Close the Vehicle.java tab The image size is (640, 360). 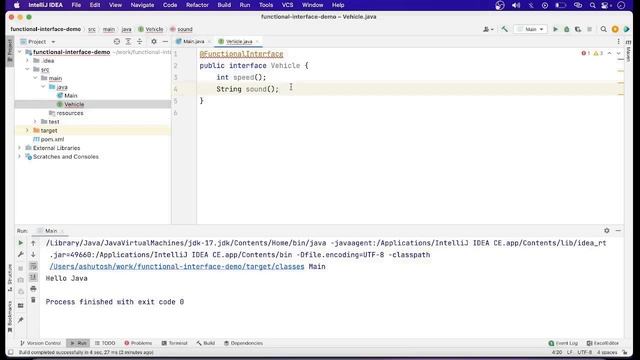click(257, 42)
